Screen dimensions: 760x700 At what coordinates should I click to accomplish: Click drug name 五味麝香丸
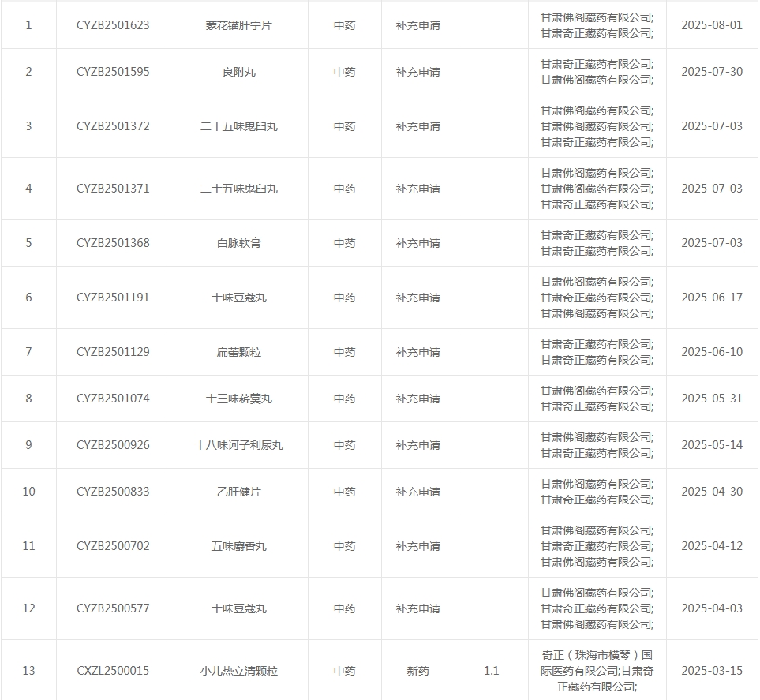click(239, 546)
